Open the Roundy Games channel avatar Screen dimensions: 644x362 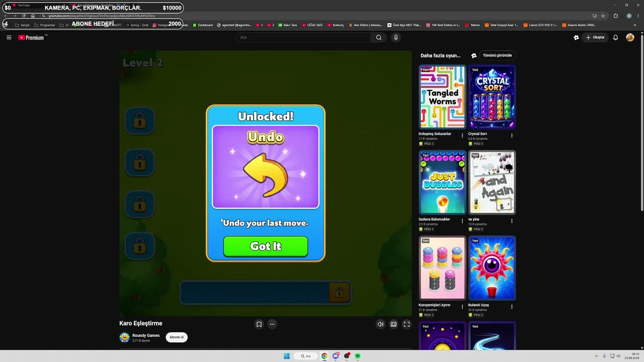(124, 337)
